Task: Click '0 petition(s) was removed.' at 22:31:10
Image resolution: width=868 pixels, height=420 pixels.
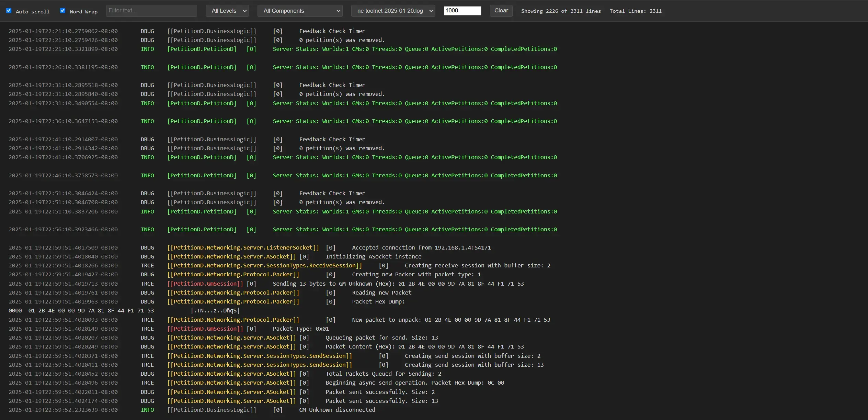Action: 342,94
